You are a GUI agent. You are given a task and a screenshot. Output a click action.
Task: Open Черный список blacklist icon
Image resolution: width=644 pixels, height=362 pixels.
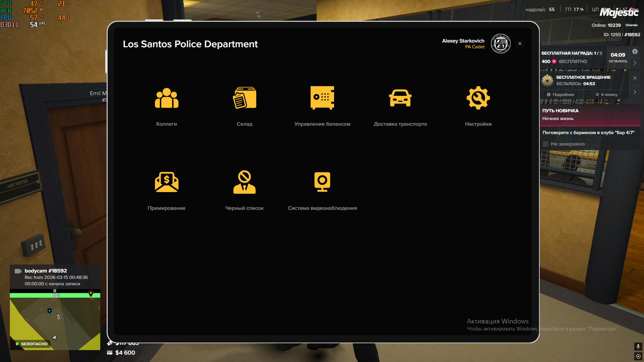[245, 182]
